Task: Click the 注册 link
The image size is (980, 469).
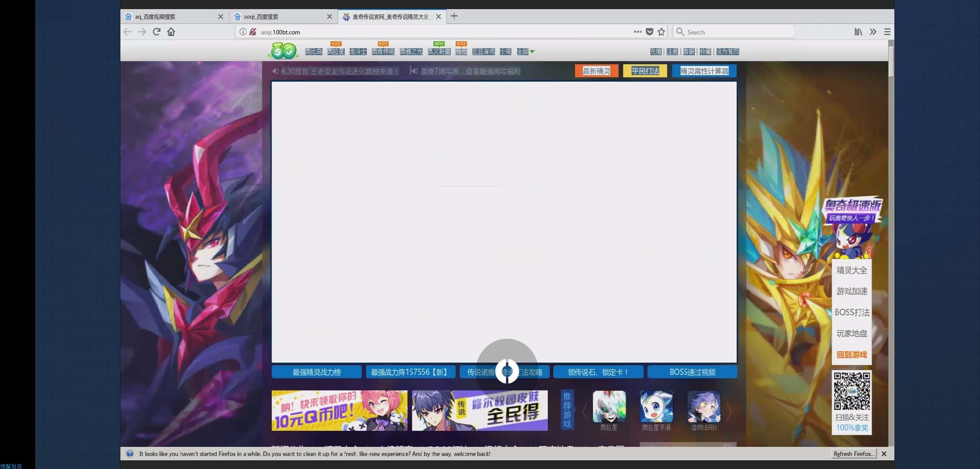Action: [672, 52]
